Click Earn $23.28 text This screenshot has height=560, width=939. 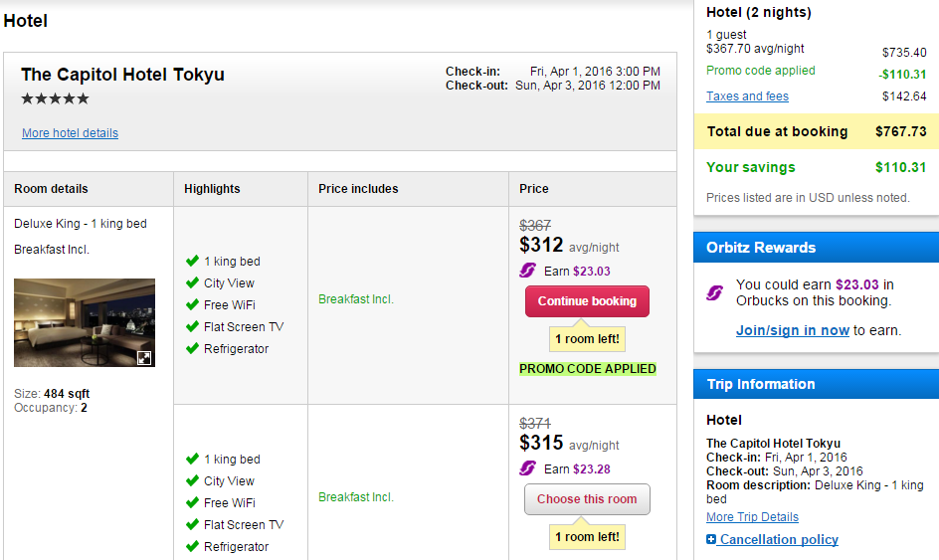pos(577,468)
